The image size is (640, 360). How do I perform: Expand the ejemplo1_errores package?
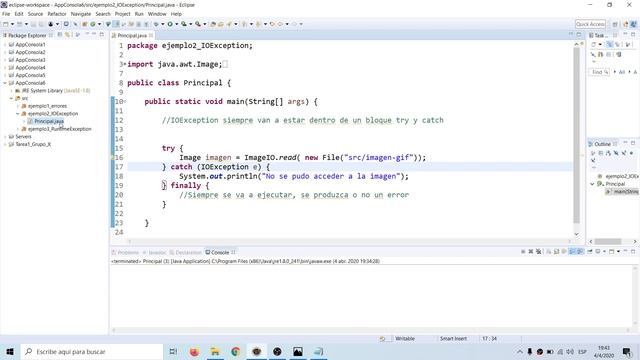(18, 106)
